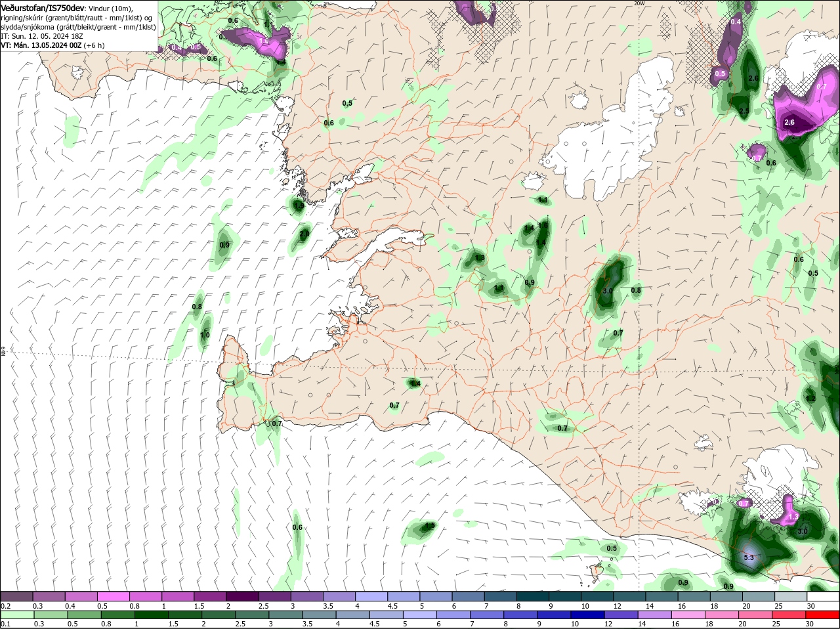Click the 0.2 label on snow scale
The width and height of the screenshot is (840, 629).
point(5,606)
